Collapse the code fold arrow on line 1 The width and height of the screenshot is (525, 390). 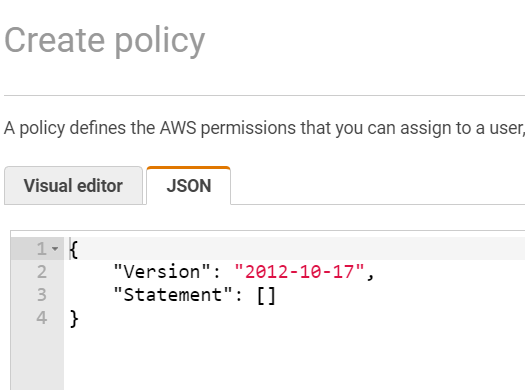tap(55, 248)
